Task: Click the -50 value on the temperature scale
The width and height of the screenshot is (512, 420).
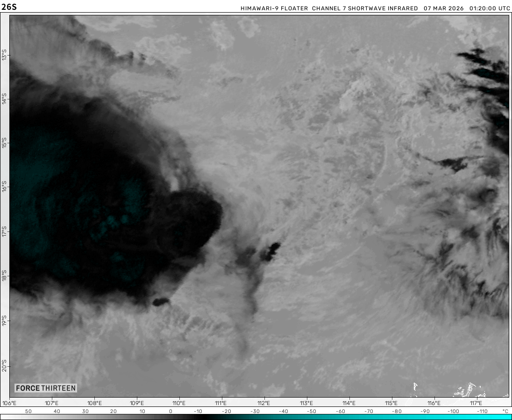Action: 312,411
